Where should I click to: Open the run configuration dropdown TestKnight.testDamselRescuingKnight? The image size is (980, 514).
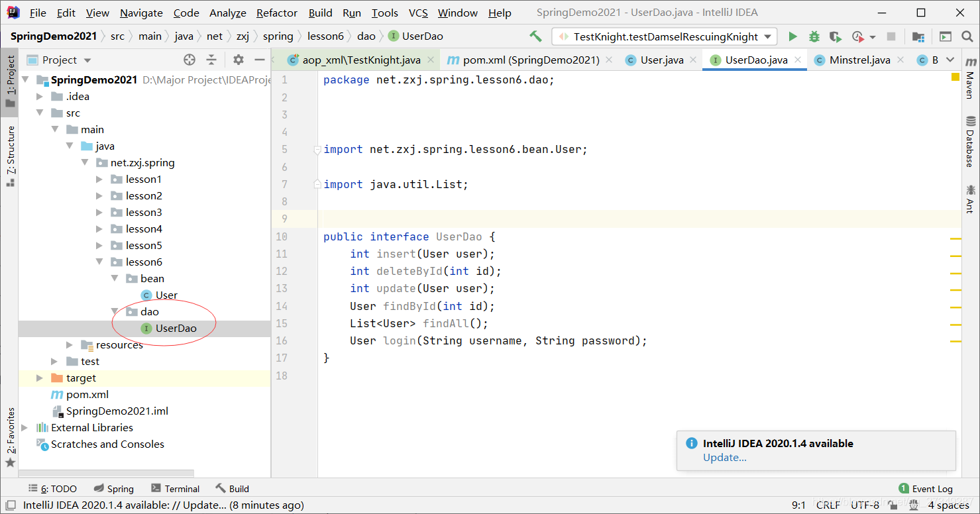click(665, 36)
